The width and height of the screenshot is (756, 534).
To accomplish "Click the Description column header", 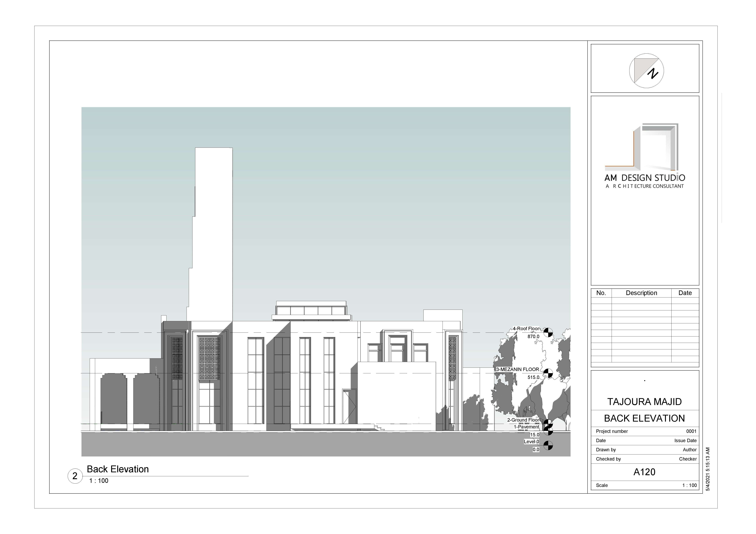I will (641, 293).
